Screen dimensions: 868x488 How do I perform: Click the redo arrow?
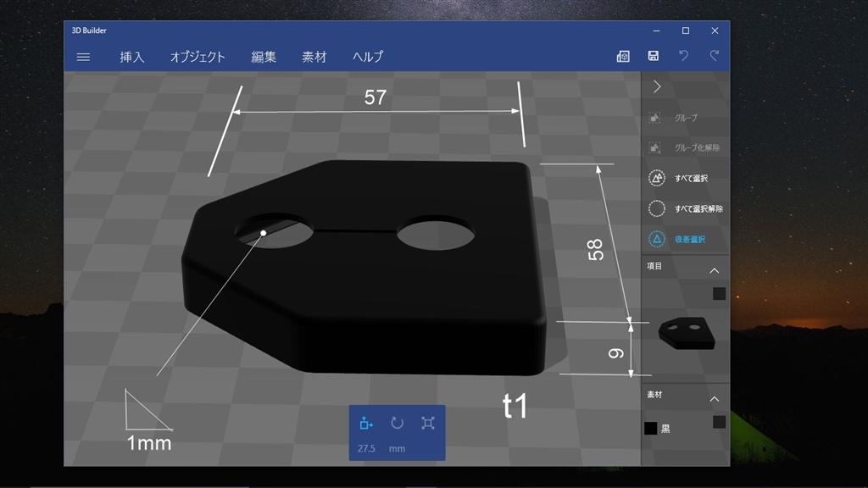click(x=714, y=55)
